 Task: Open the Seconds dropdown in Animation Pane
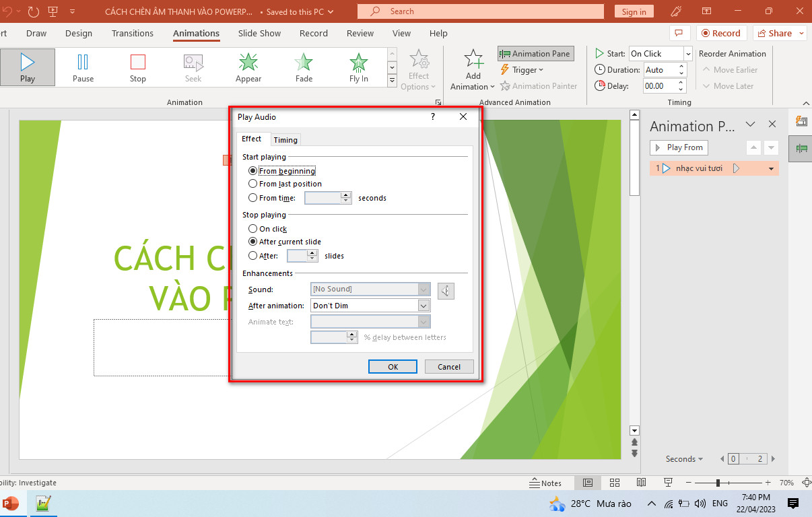point(684,459)
